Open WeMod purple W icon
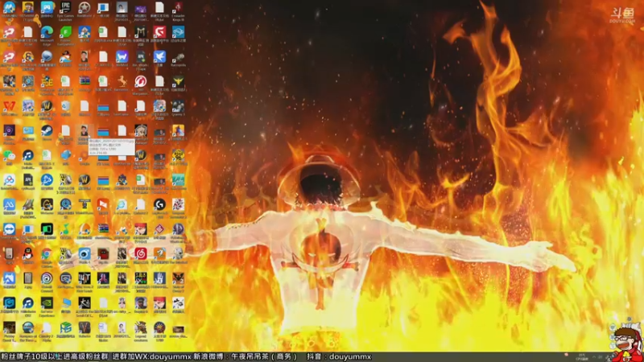This screenshot has height=362, width=644. click(x=122, y=56)
